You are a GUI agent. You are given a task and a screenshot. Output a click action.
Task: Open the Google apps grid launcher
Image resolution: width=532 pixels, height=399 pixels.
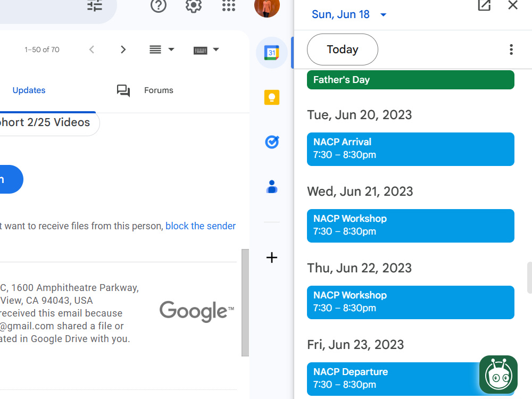coord(229,5)
